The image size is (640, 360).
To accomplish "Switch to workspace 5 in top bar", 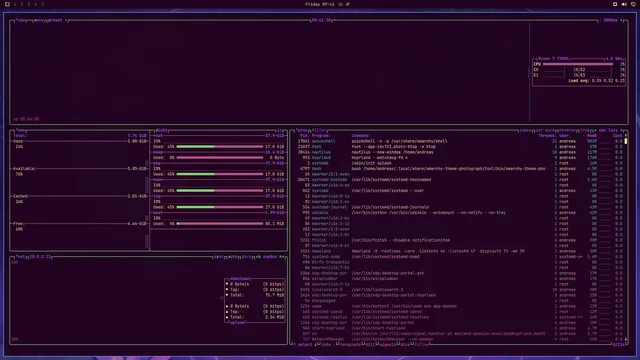I will [x=42, y=4].
